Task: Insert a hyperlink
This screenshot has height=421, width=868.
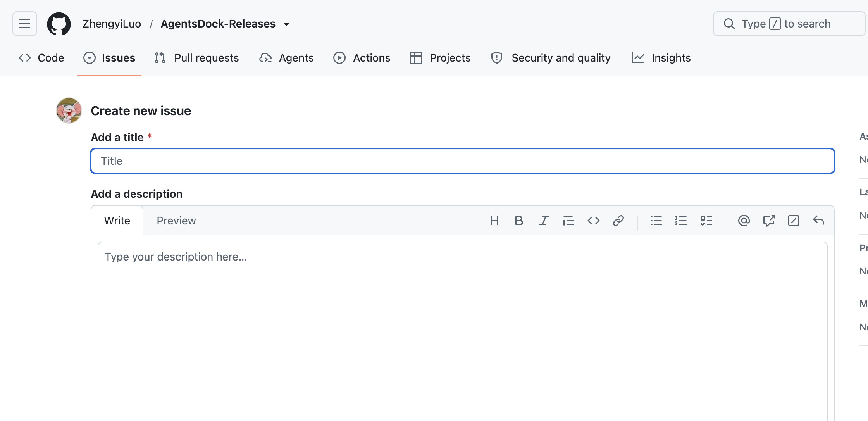Action: (618, 221)
